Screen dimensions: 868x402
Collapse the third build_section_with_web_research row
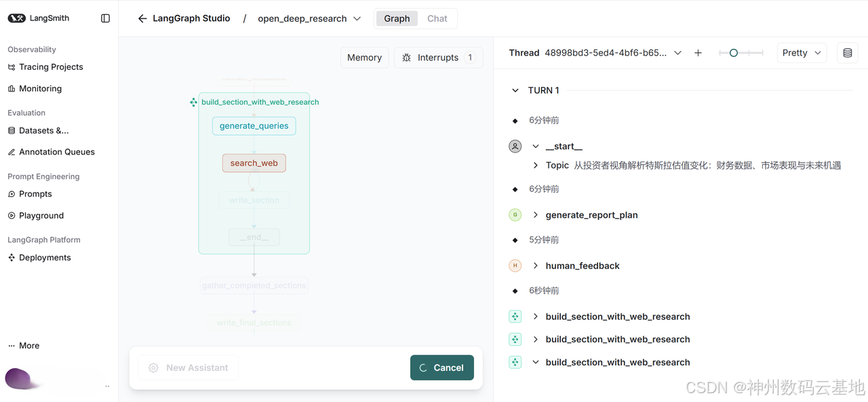[536, 363]
